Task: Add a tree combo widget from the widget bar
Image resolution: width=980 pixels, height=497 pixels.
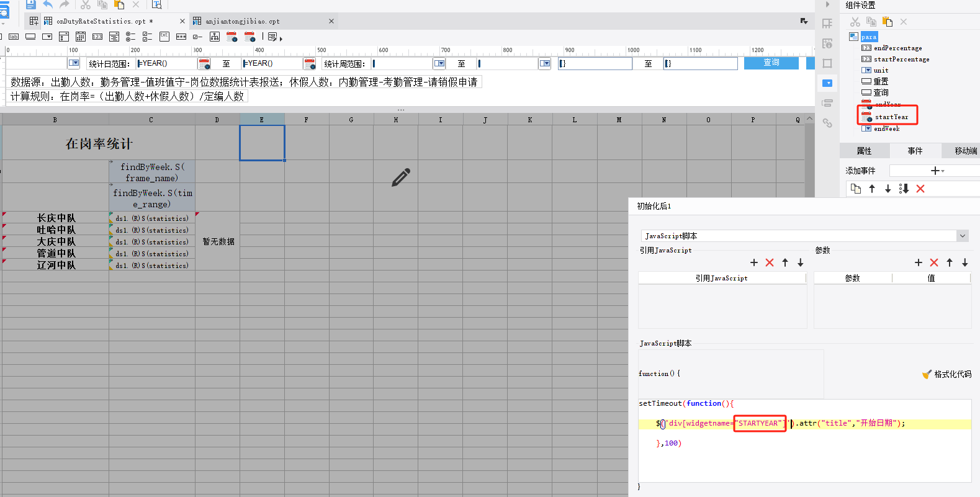Action: click(x=215, y=37)
